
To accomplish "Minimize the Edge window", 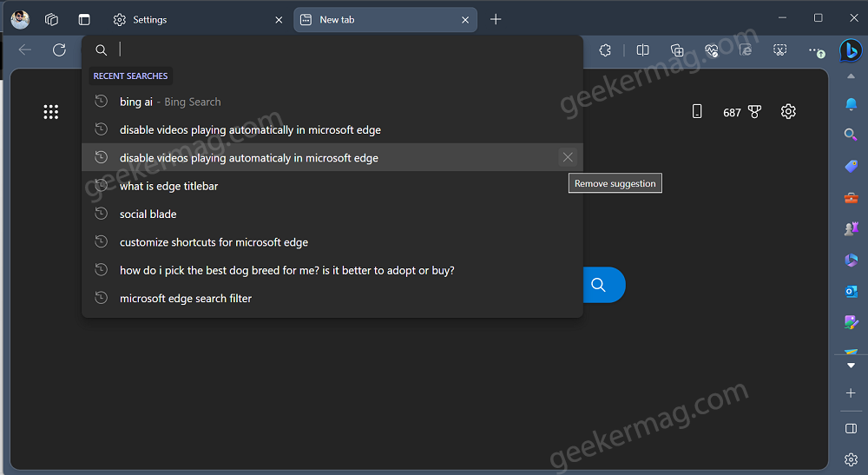I will click(782, 18).
